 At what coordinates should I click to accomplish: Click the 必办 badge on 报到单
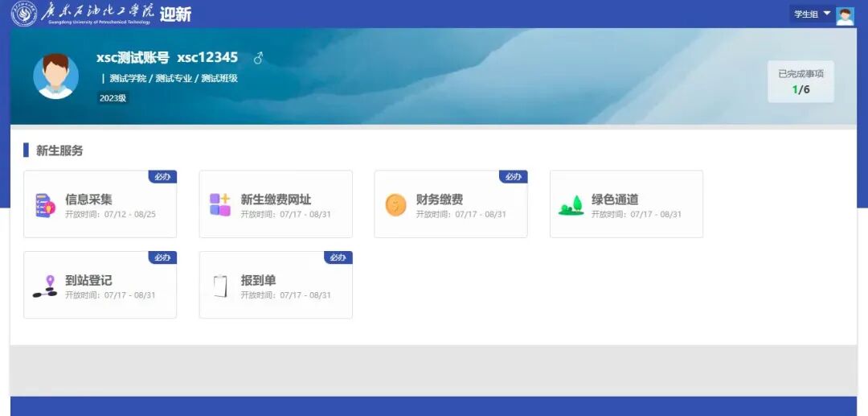coord(338,257)
